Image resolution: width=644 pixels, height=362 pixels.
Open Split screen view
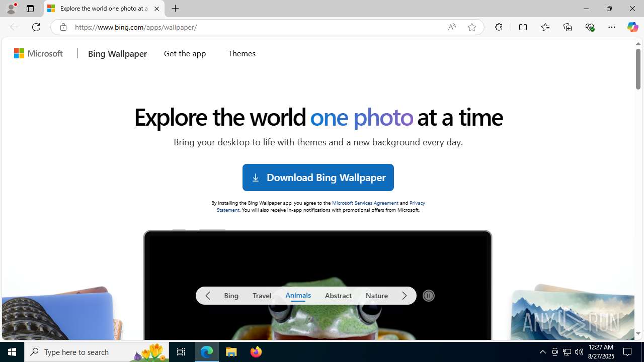(523, 27)
